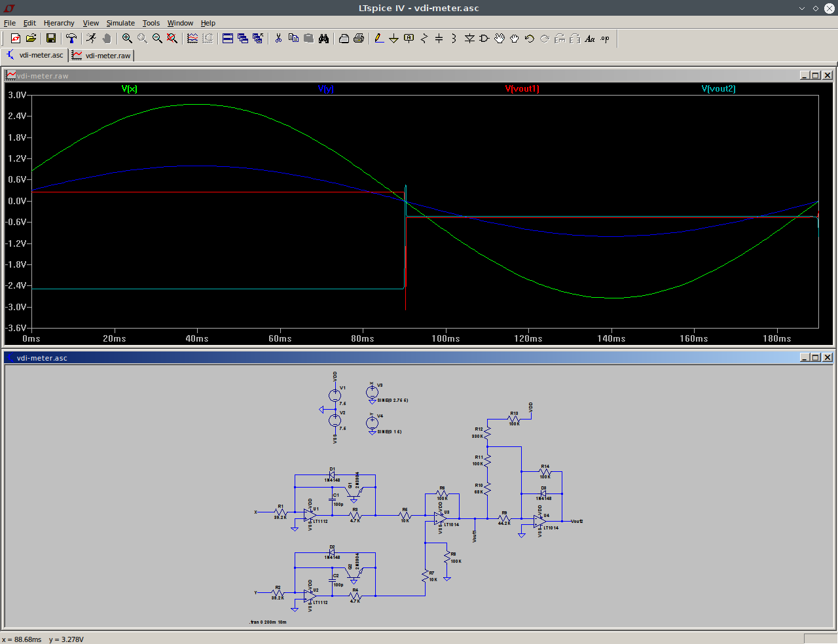The height and width of the screenshot is (644, 838).
Task: Tile windows using the toolbar icon
Action: pyautogui.click(x=228, y=39)
